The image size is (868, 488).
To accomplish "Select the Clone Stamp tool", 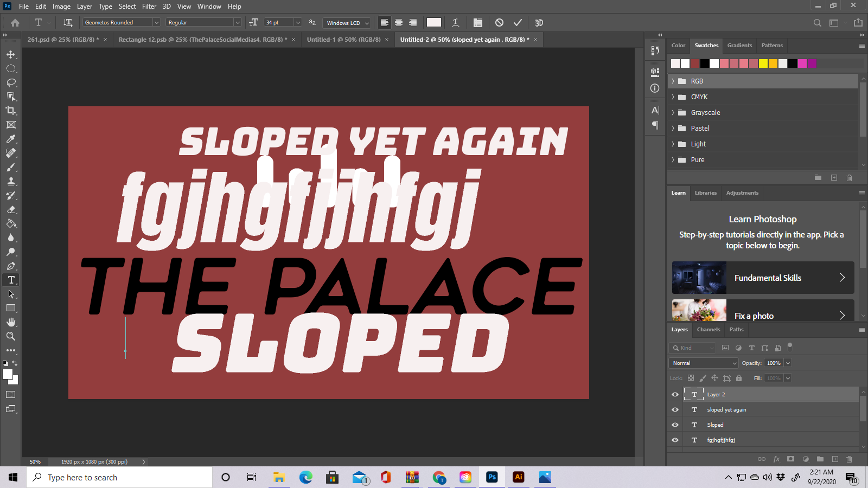I will click(11, 181).
